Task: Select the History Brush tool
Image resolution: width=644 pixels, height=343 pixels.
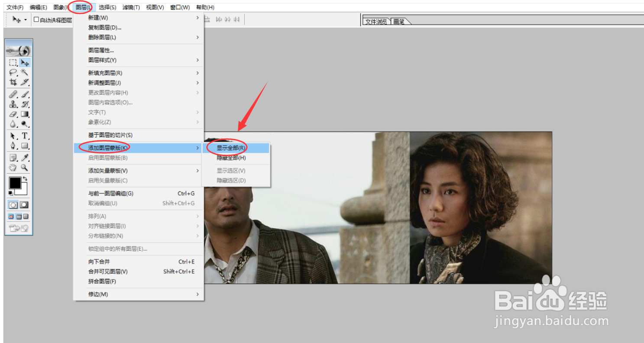Action: pyautogui.click(x=25, y=104)
